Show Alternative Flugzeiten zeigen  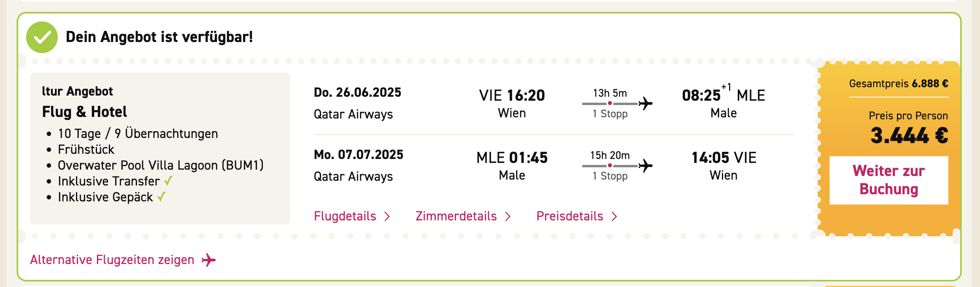click(x=112, y=260)
